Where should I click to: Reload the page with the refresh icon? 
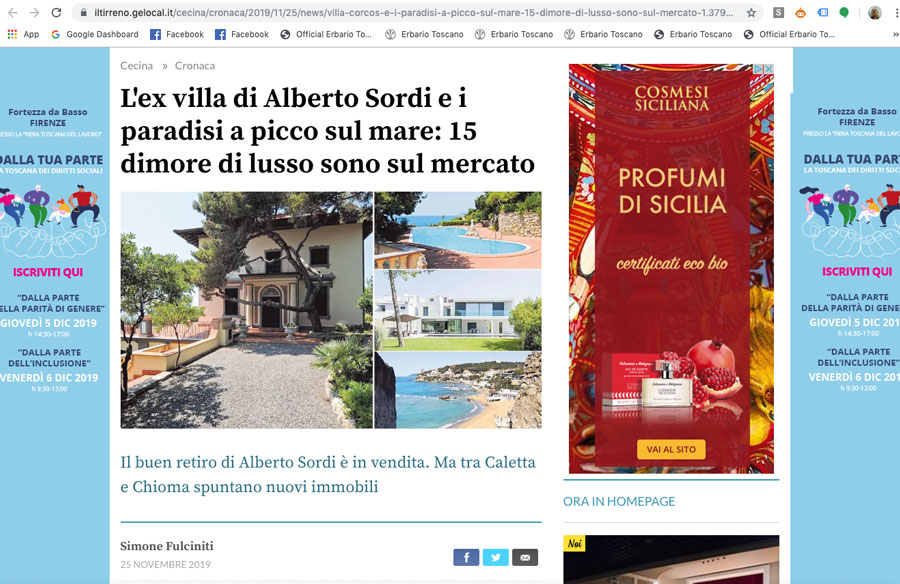[56, 12]
